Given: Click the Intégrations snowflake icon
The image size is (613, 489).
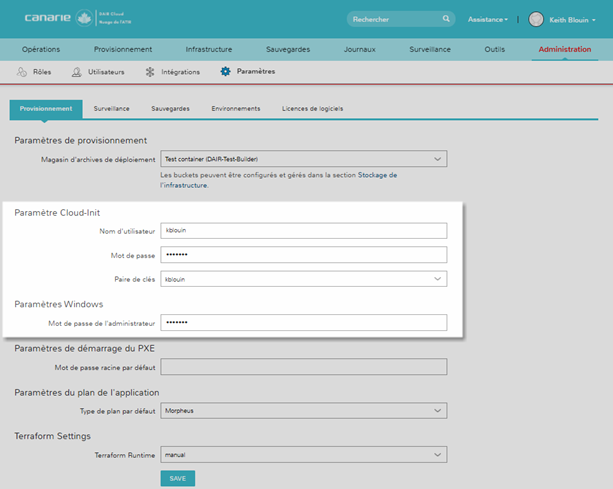Looking at the screenshot, I should point(150,72).
